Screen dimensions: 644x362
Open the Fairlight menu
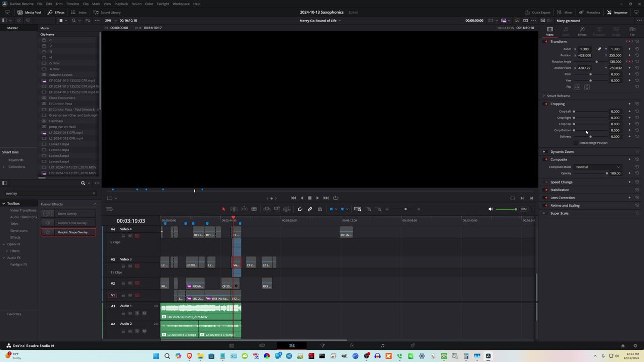coord(163,4)
